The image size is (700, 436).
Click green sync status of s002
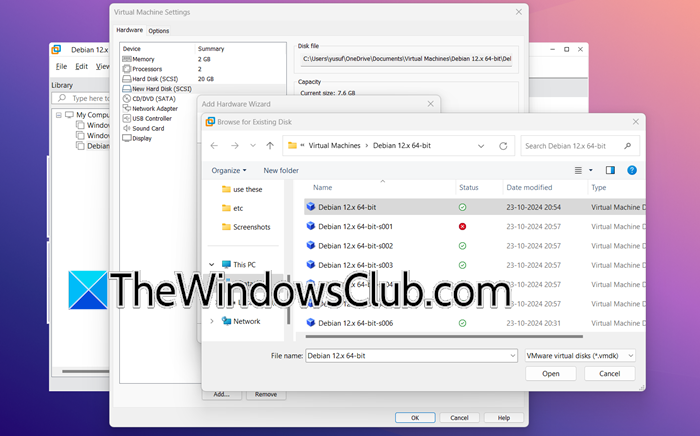pos(462,246)
